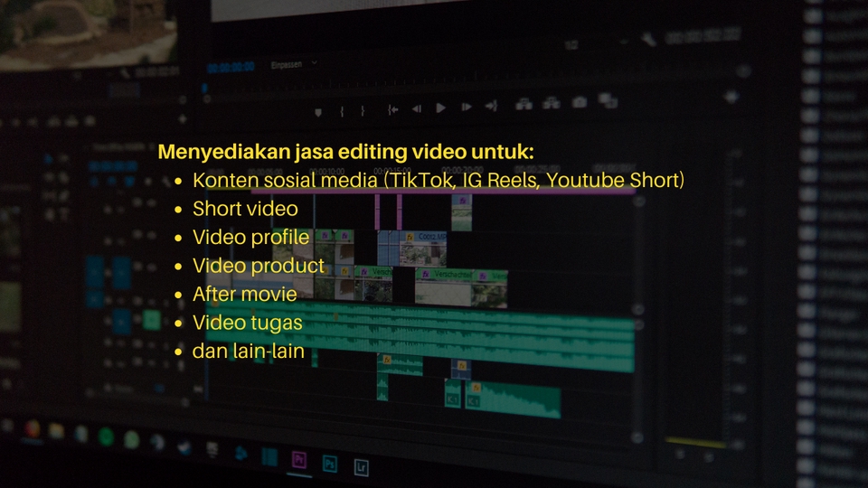Open Premiere Pro from the taskbar
The height and width of the screenshot is (488, 868).
point(299,459)
